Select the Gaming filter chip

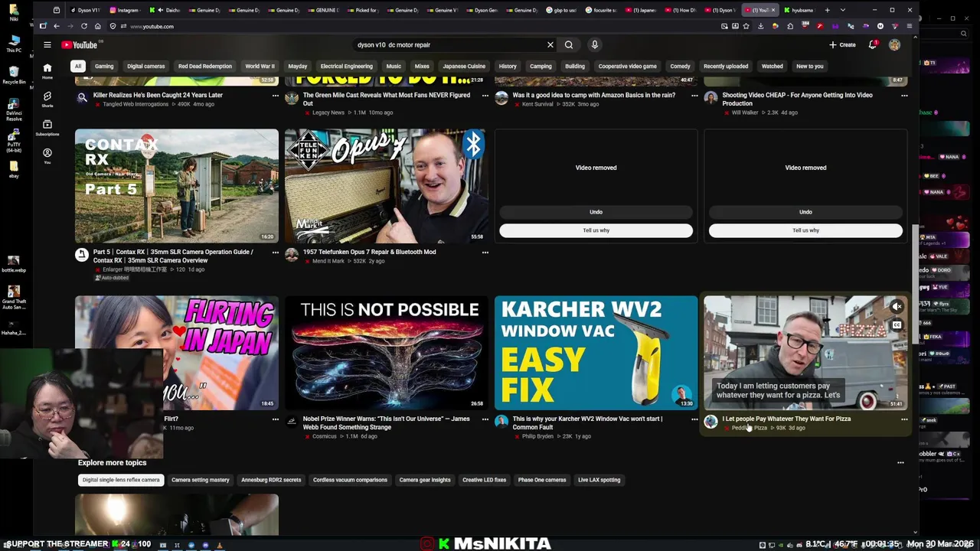click(104, 67)
